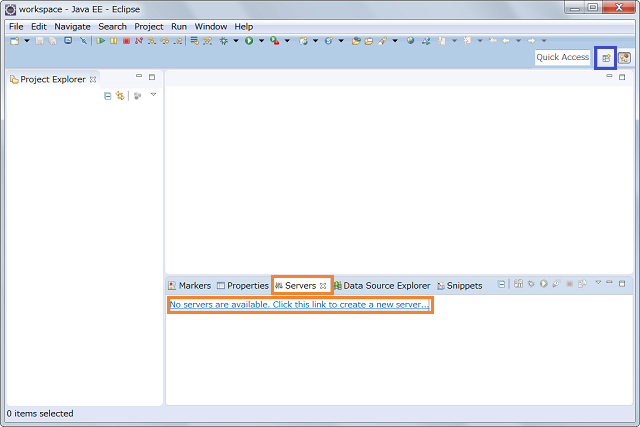Click the Step Return icon
The height and width of the screenshot is (427, 640).
(178, 41)
